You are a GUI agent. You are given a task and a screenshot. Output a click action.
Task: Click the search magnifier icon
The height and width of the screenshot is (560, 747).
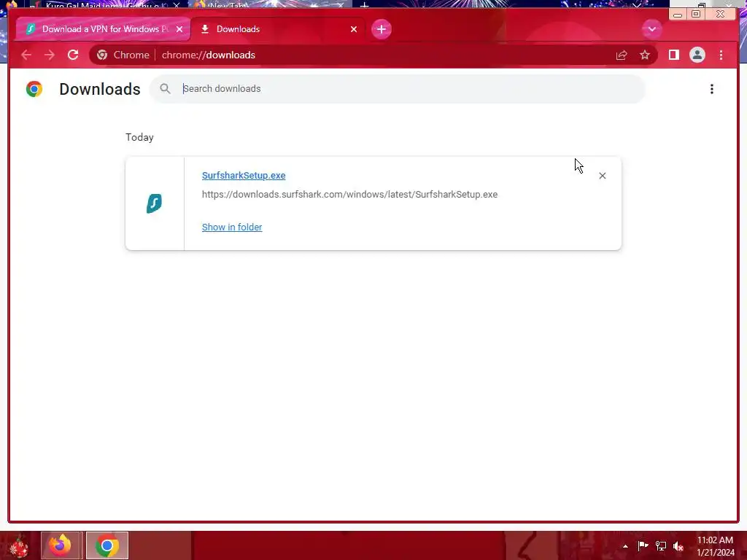tap(165, 88)
